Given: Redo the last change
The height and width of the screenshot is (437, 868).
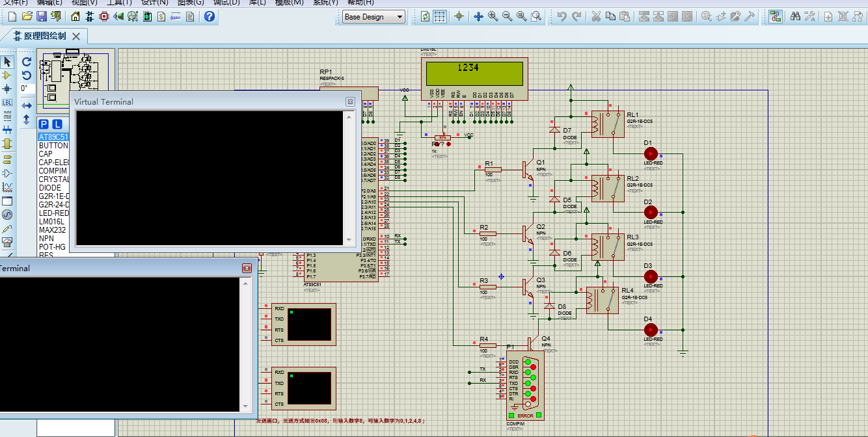Looking at the screenshot, I should 576,16.
